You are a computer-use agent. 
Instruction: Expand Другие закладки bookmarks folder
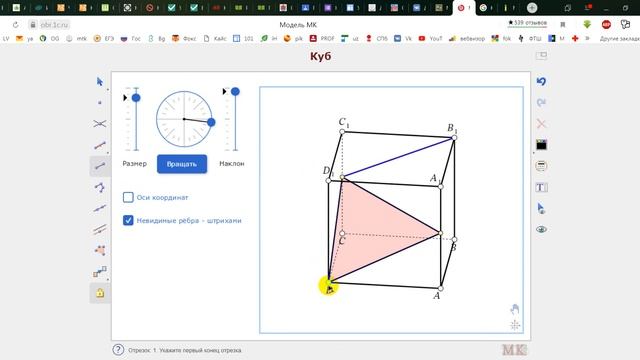pyautogui.click(x=620, y=38)
